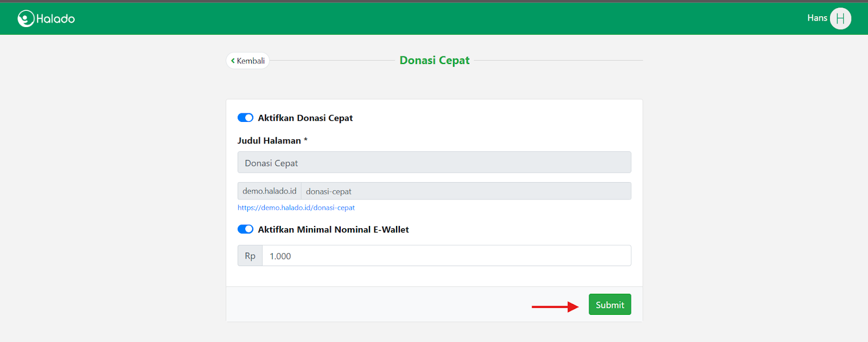Open the demo.halado.id/donasi-cepat link
Screen dimensions: 868x342
point(296,208)
